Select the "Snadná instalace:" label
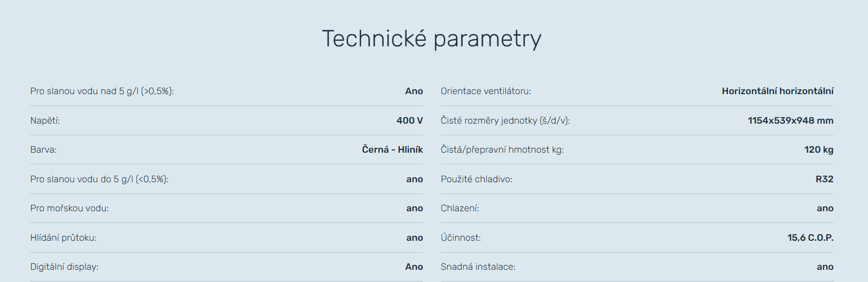This screenshot has width=868, height=282. pos(478,267)
